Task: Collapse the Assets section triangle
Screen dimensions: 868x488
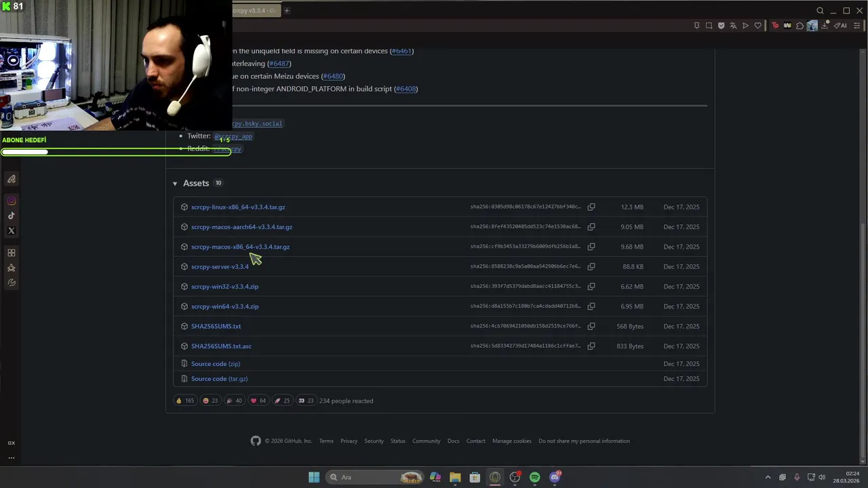Action: coord(175,184)
